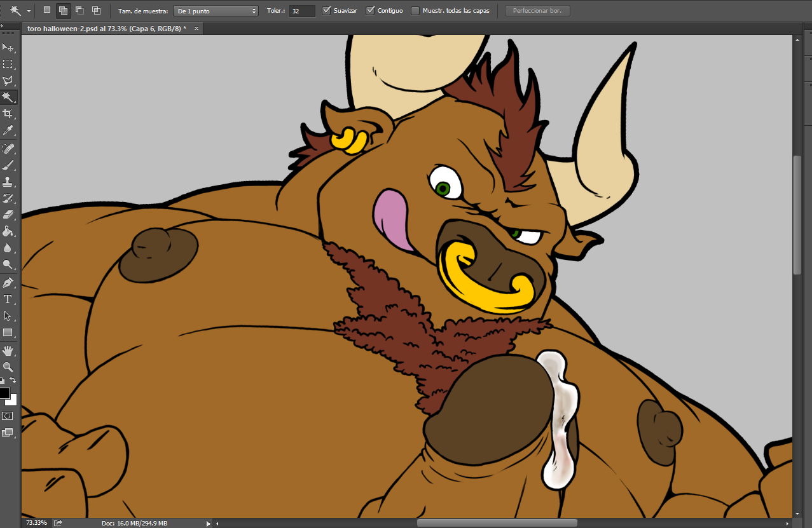
Task: Select the Move tool
Action: pyautogui.click(x=8, y=48)
